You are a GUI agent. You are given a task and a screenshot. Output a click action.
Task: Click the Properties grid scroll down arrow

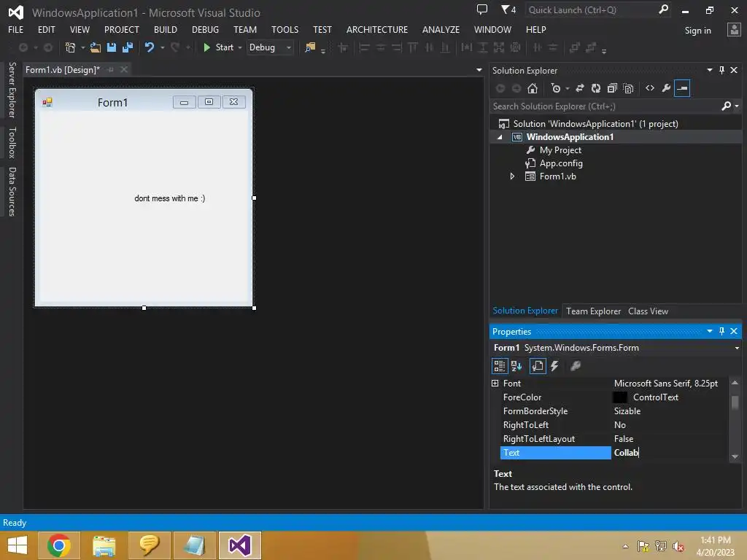click(x=735, y=456)
